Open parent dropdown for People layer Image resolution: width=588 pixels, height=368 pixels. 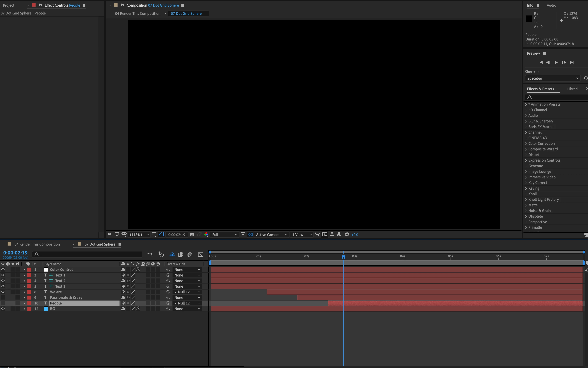[x=187, y=303]
